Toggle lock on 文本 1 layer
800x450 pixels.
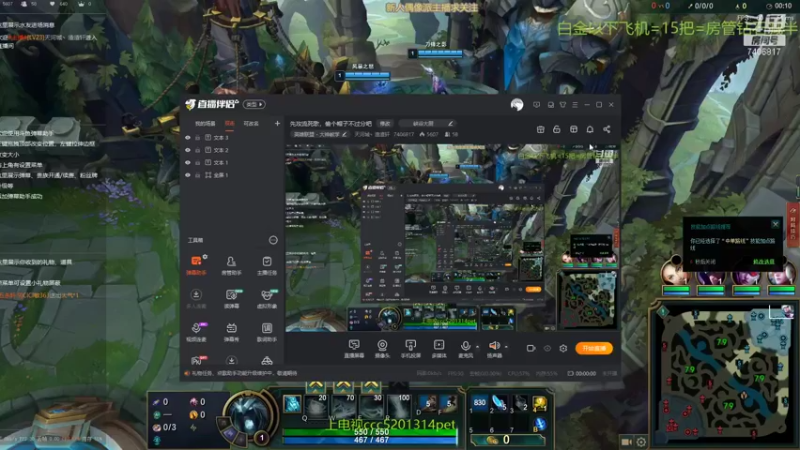point(197,163)
